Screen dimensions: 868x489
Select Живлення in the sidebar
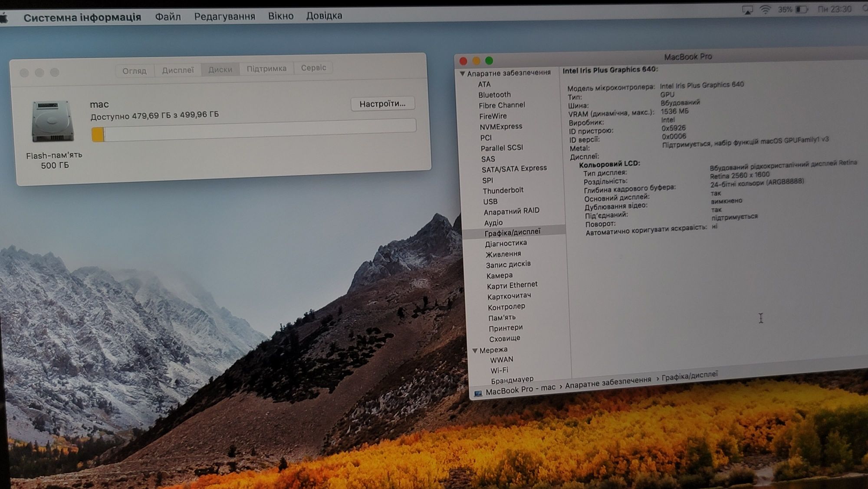pyautogui.click(x=503, y=254)
